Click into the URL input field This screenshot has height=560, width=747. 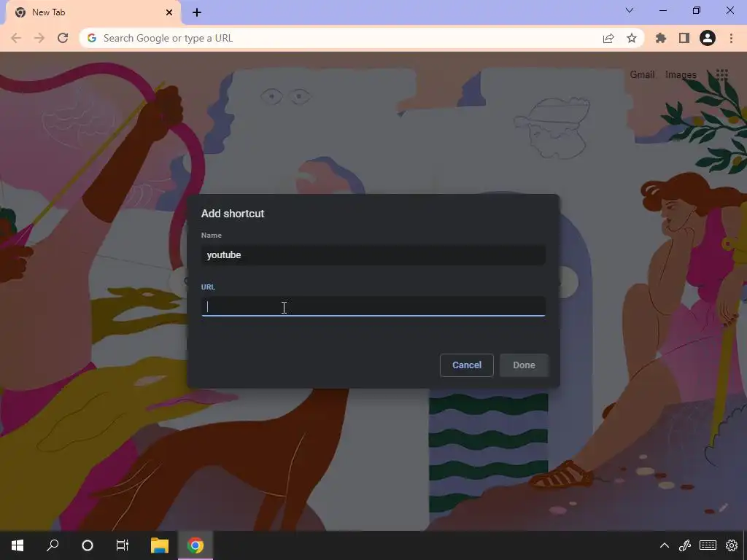373,306
